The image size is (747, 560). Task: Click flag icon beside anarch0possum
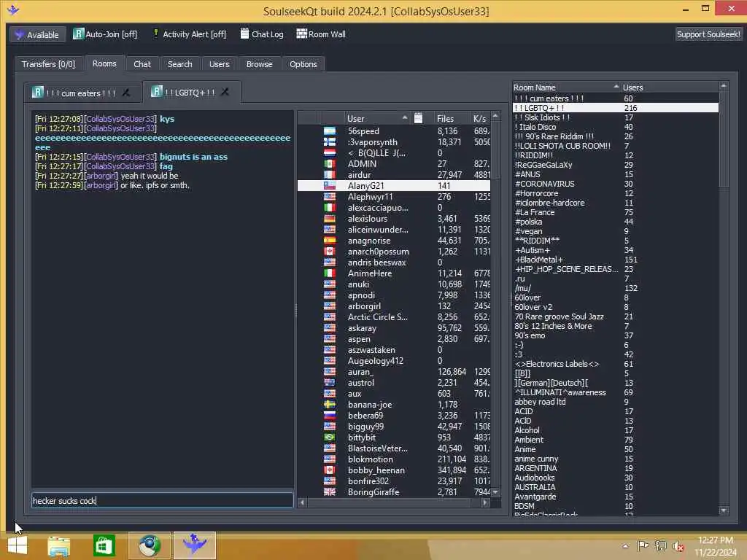[330, 252]
